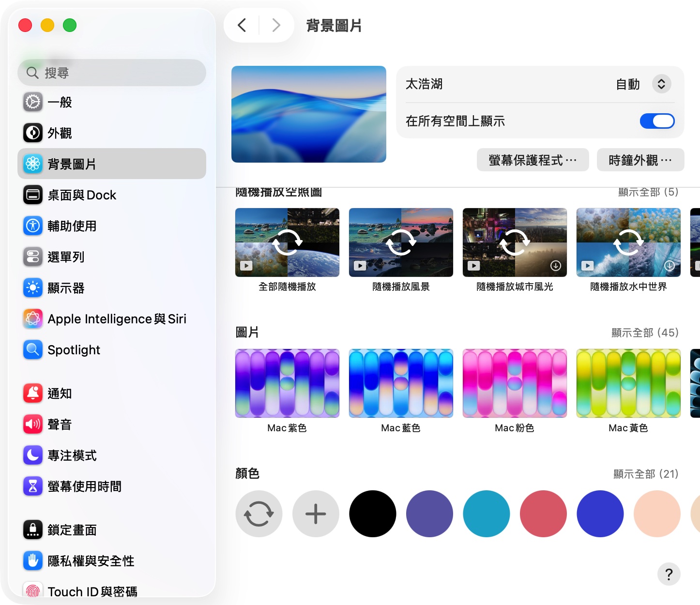Click download icon on 隨機播放水中世界

pos(670,265)
